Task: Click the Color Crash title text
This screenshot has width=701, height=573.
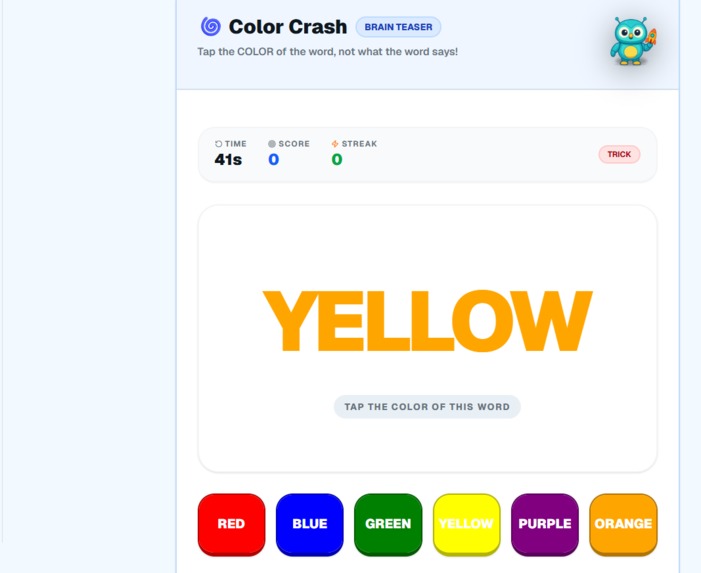Action: tap(288, 27)
